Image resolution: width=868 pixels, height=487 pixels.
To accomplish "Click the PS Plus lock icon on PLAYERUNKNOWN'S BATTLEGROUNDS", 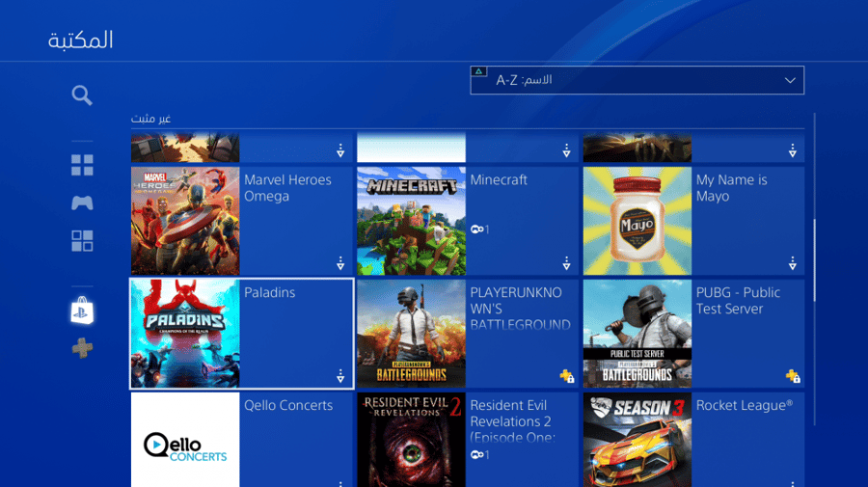I will point(566,376).
